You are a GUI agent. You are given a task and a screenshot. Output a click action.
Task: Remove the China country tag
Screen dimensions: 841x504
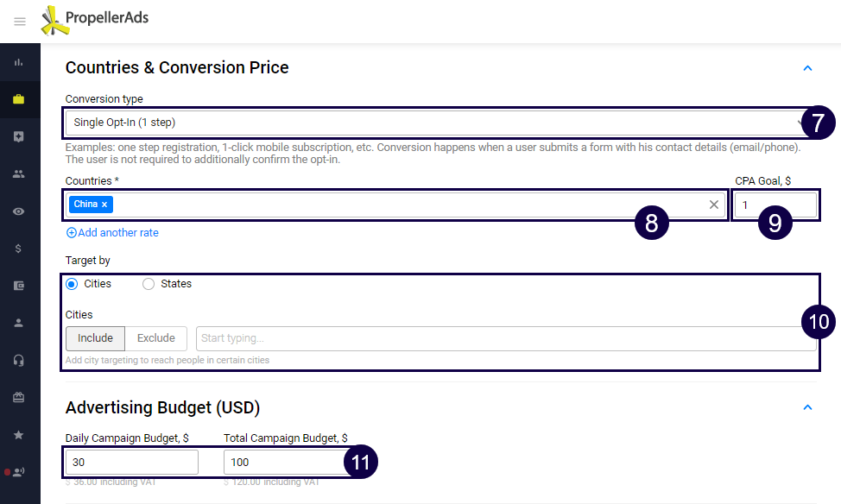(x=104, y=205)
